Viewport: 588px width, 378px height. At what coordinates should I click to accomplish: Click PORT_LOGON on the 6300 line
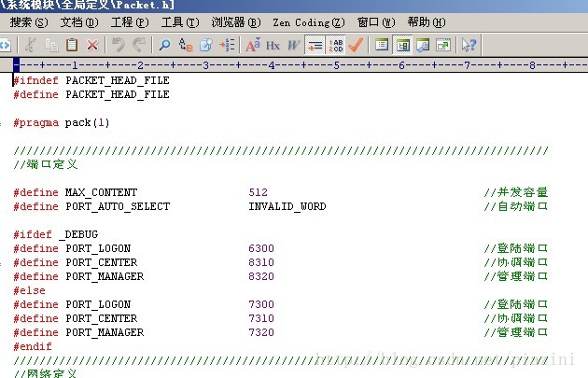tap(98, 248)
